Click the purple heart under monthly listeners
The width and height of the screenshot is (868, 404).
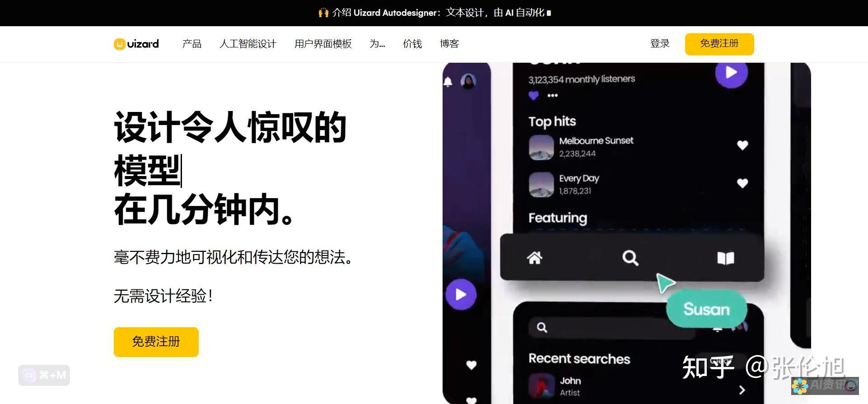[x=533, y=95]
